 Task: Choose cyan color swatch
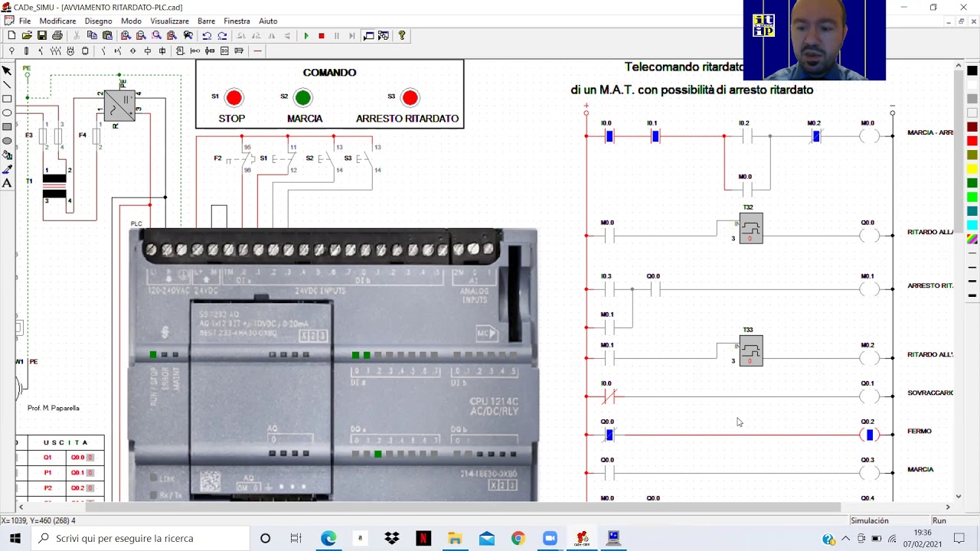tap(972, 225)
